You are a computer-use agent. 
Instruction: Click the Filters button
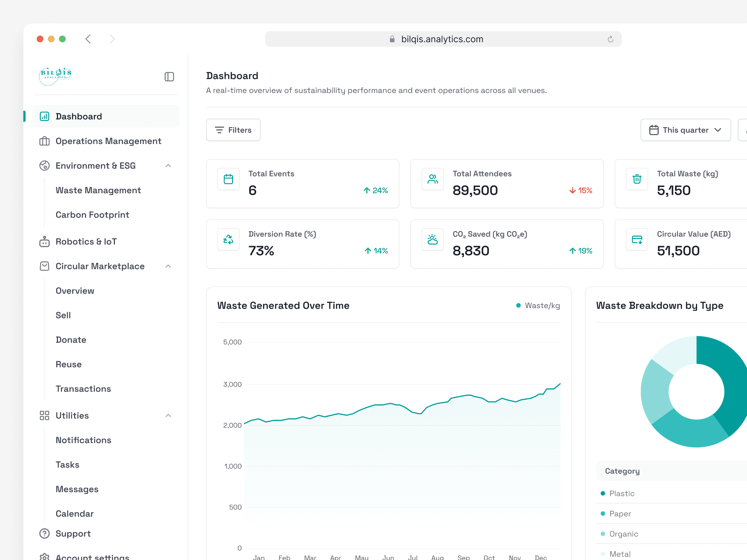click(233, 130)
